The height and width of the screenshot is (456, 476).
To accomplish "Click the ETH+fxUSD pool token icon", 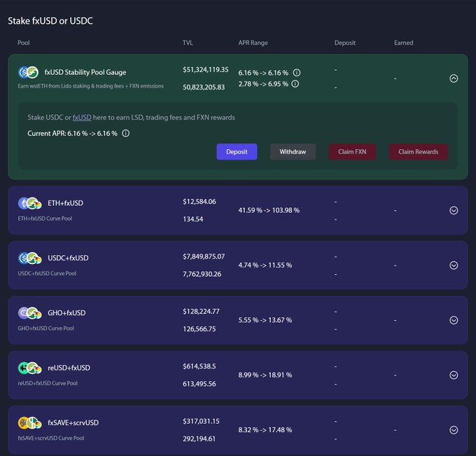I will pyautogui.click(x=29, y=203).
